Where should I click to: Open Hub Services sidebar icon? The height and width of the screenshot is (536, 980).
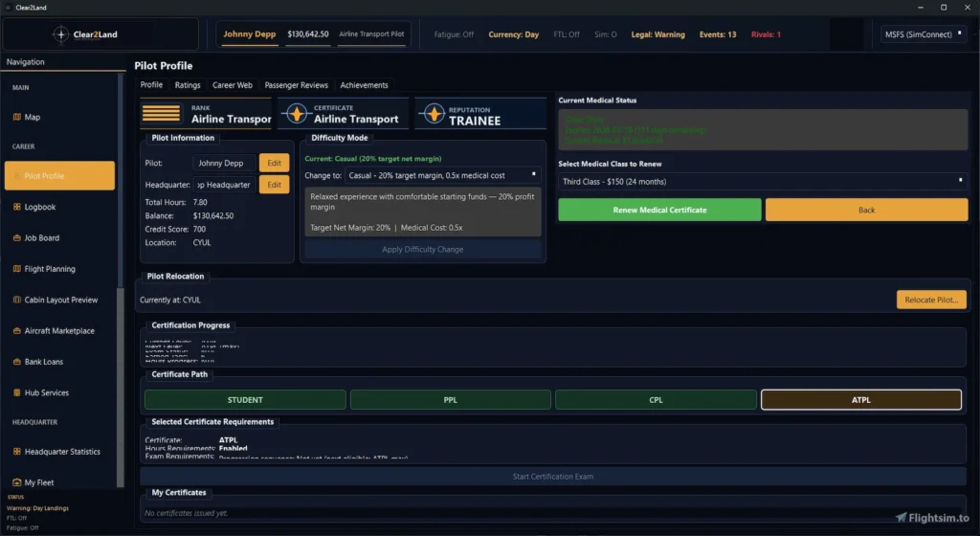point(16,392)
